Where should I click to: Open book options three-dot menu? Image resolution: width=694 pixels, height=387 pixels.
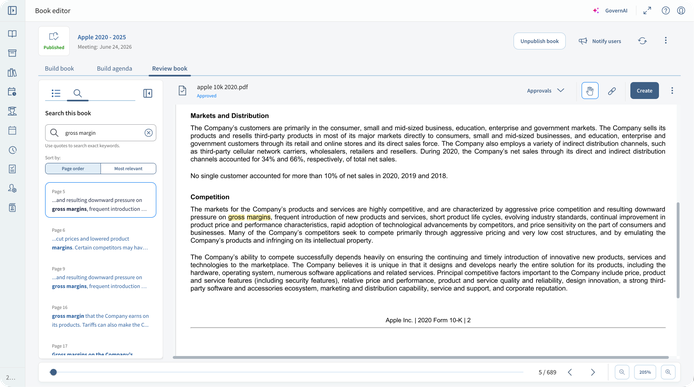coord(665,41)
